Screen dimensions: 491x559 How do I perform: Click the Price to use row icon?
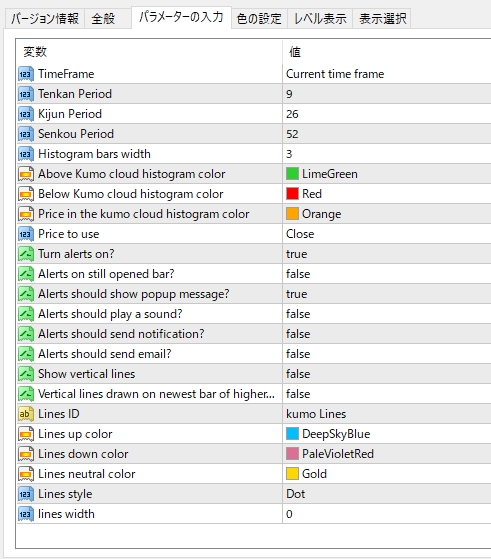tap(26, 234)
